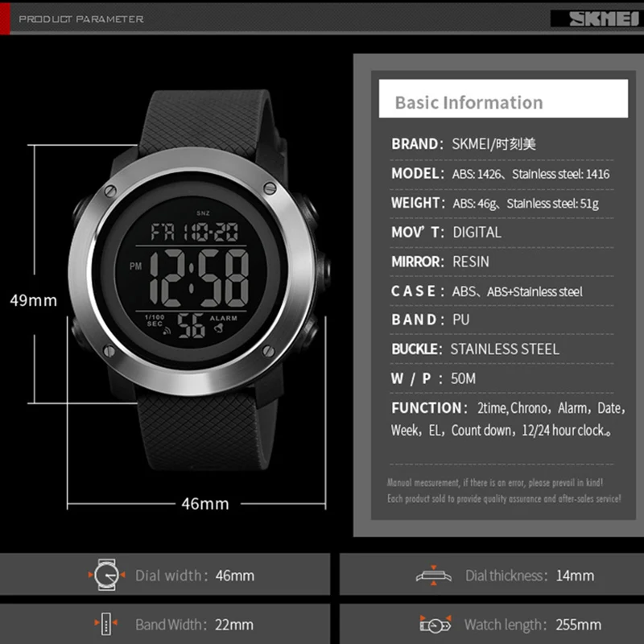Click the SNZ label on watch face
The width and height of the screenshot is (644, 644).
tap(203, 213)
